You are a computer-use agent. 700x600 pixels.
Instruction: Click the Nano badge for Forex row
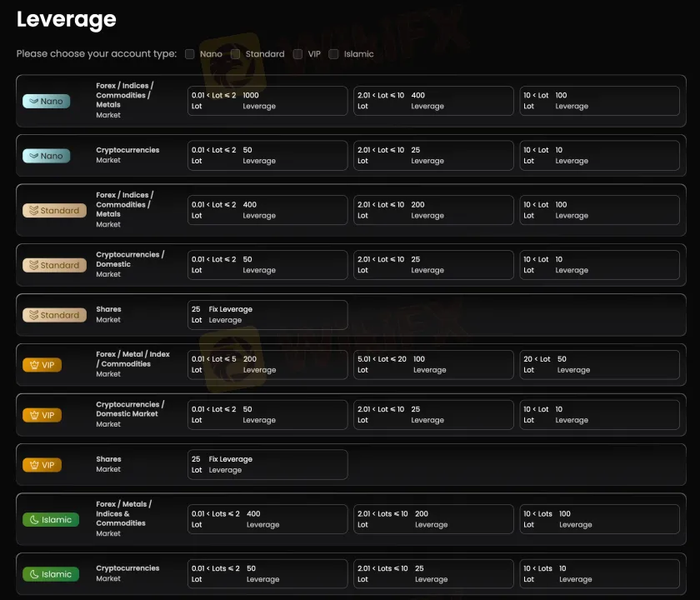(x=47, y=101)
